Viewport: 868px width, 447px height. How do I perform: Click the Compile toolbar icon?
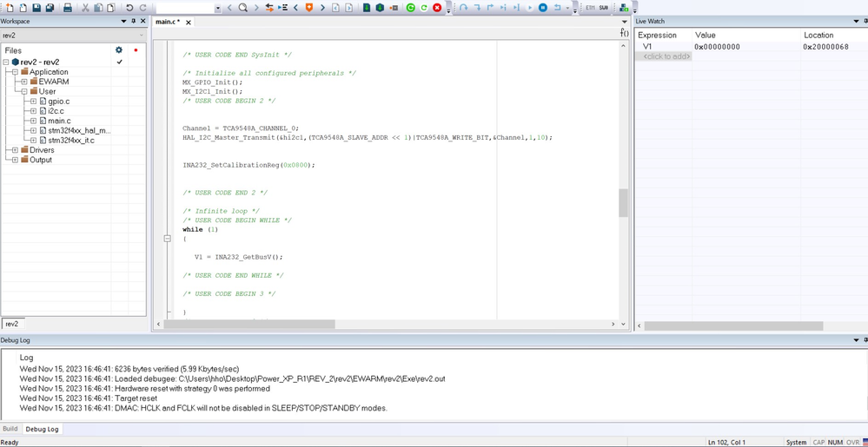(x=367, y=8)
